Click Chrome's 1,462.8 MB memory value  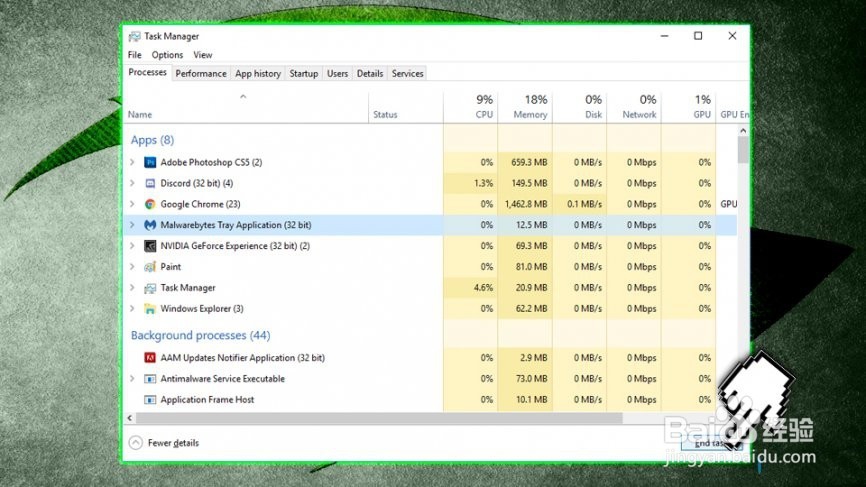(526, 204)
